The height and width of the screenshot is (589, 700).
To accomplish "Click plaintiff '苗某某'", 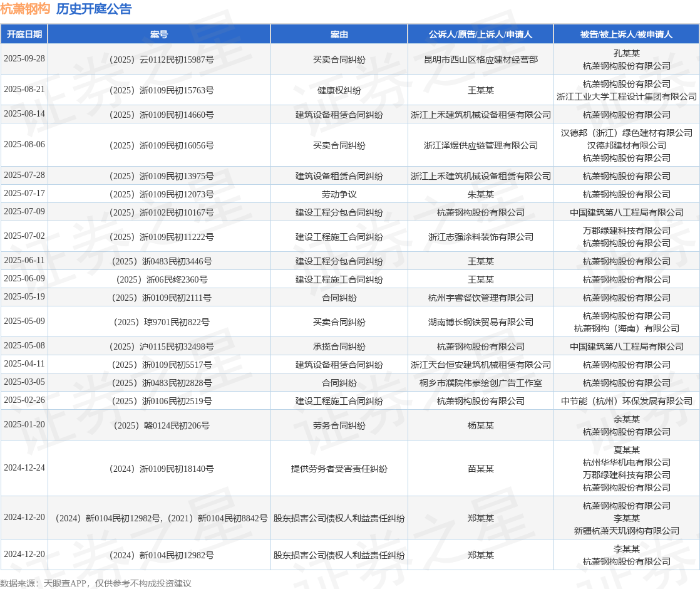I will click(x=481, y=469).
